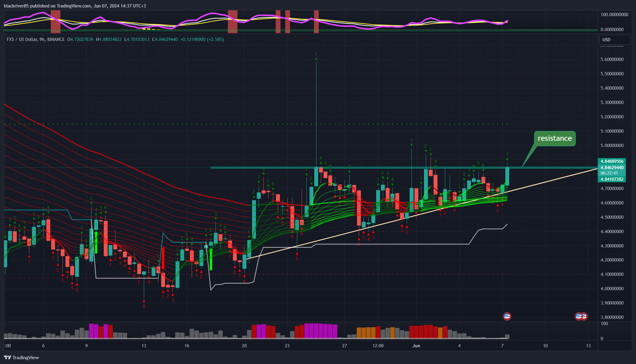
Task: Click the 4.84629440 current price tag
Action: coord(611,168)
